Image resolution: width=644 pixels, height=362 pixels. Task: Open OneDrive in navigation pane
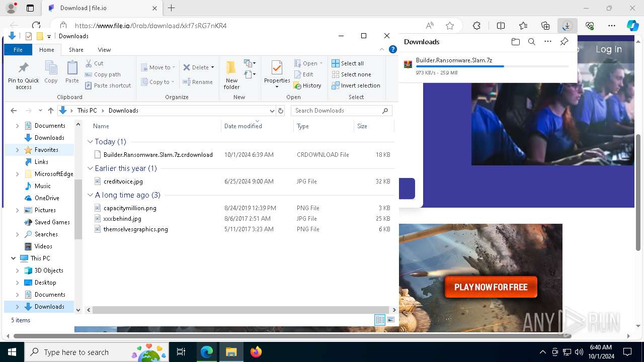tap(47, 198)
